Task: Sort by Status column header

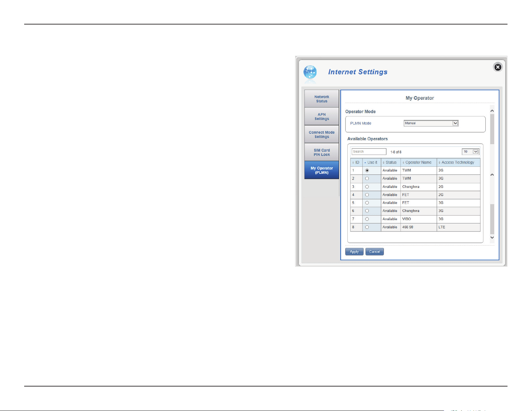Action: [x=391, y=162]
